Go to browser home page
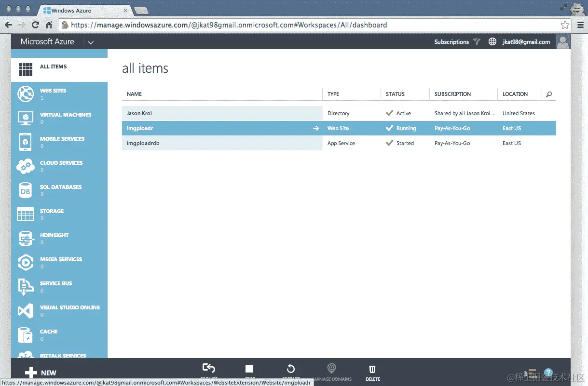This screenshot has width=588, height=386. [x=49, y=25]
